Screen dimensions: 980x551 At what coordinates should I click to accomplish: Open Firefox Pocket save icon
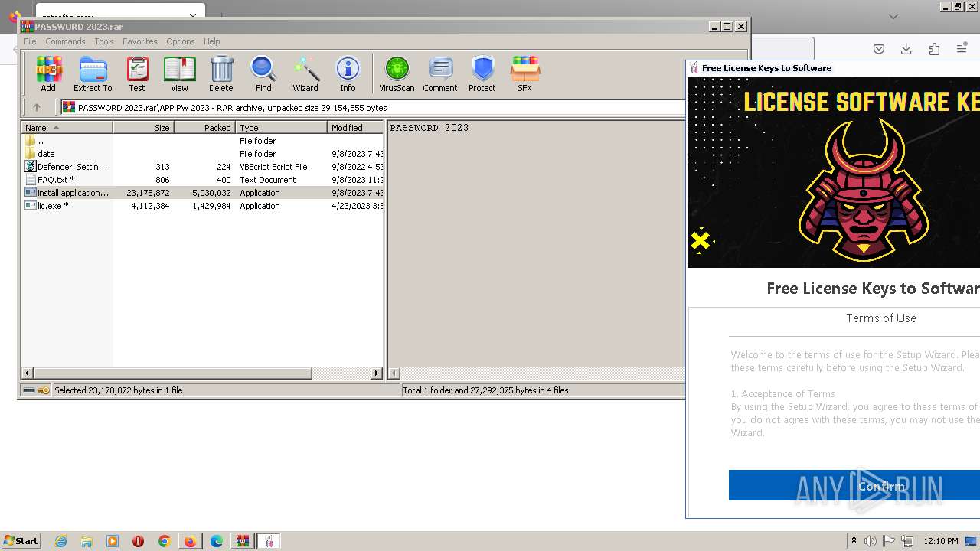click(x=879, y=49)
